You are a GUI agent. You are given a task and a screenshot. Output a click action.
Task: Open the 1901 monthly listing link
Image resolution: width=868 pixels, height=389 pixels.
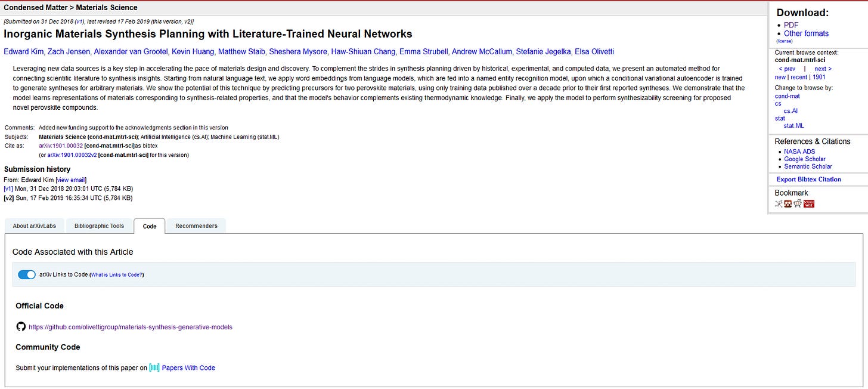coord(819,77)
